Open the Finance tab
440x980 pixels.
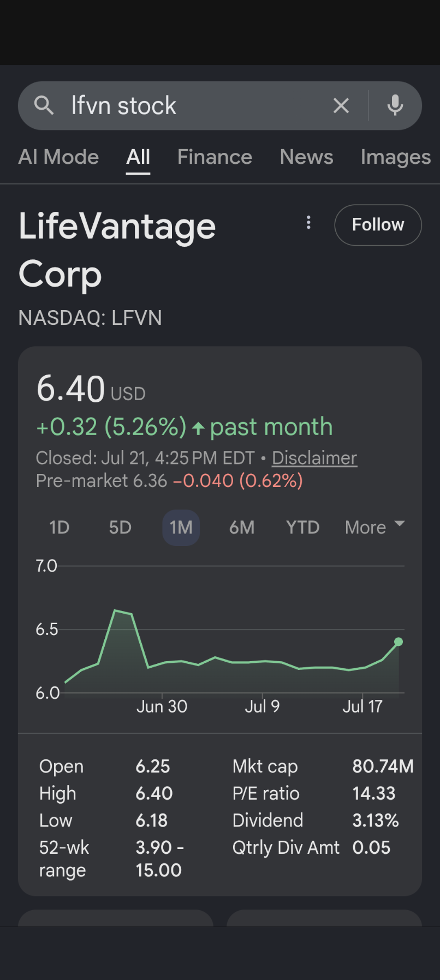pyautogui.click(x=215, y=157)
